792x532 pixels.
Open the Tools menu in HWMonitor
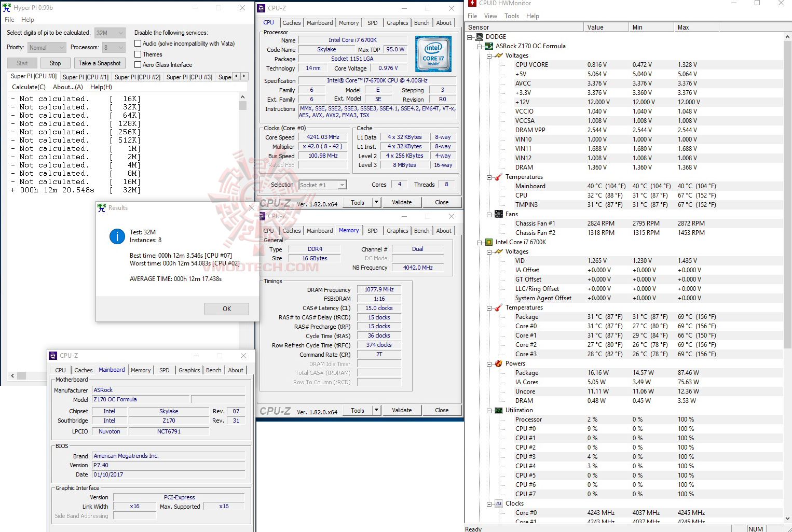pyautogui.click(x=512, y=16)
